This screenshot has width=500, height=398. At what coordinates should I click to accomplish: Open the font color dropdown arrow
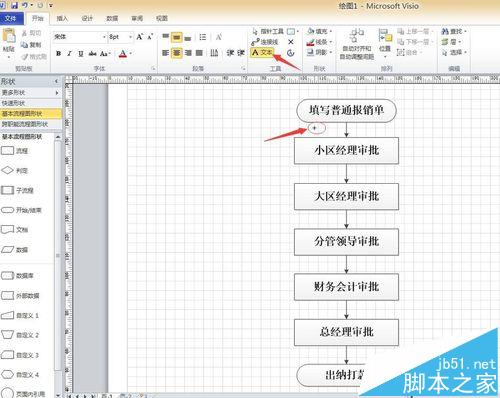click(131, 53)
